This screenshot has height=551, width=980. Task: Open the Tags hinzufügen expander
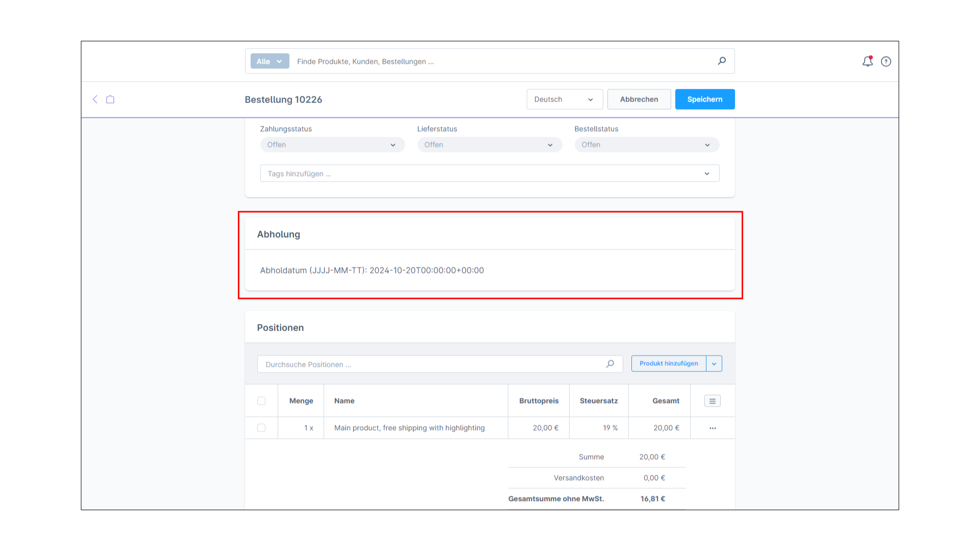tap(707, 173)
